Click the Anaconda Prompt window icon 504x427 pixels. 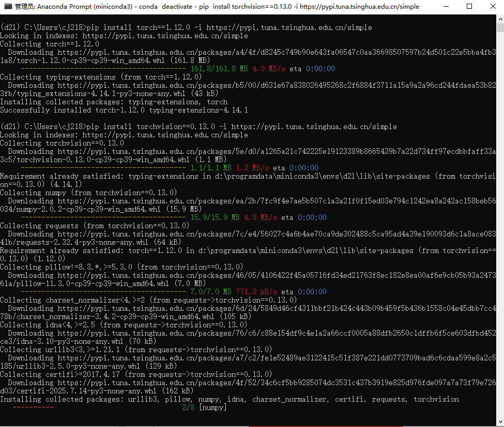point(8,6)
